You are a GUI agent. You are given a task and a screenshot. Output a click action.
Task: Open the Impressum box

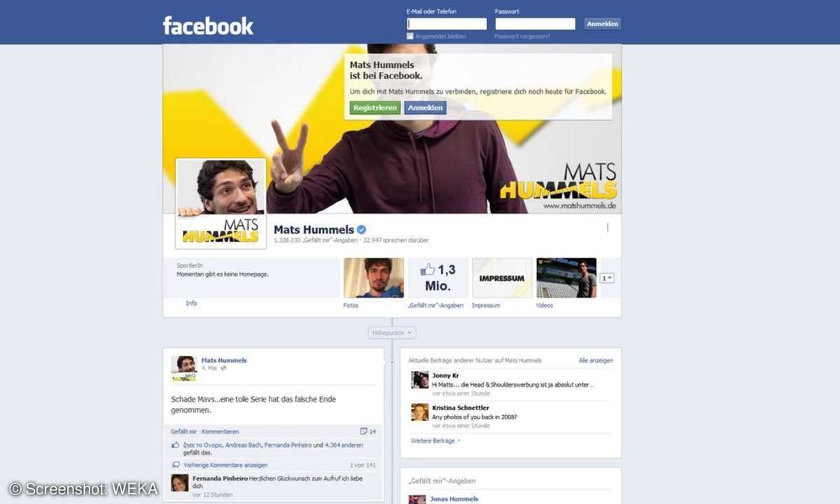[502, 277]
